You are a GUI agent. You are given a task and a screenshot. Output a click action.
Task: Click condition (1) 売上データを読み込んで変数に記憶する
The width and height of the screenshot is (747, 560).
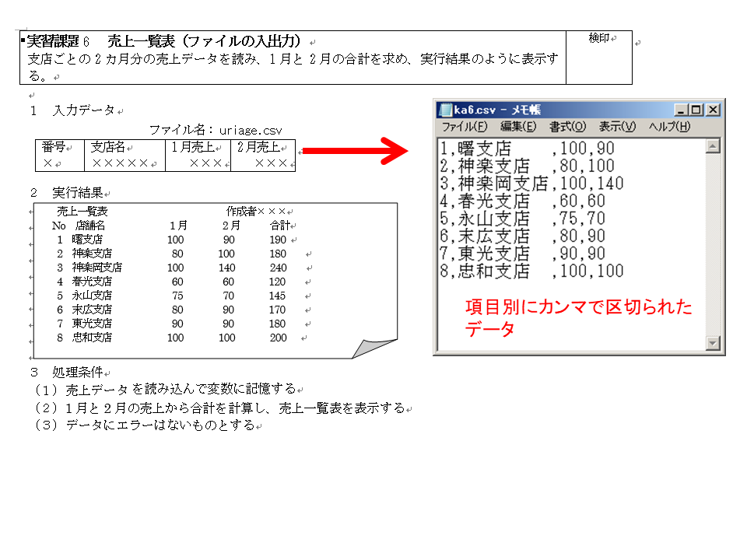point(166,390)
